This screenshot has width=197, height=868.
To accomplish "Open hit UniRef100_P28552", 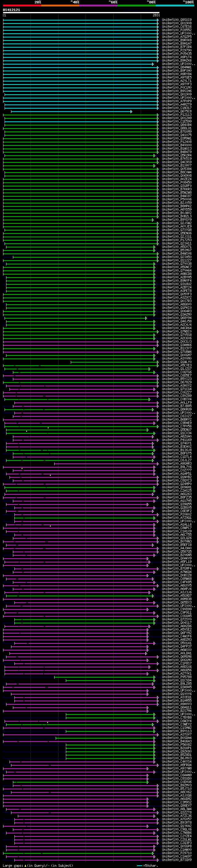I will pos(177,30).
